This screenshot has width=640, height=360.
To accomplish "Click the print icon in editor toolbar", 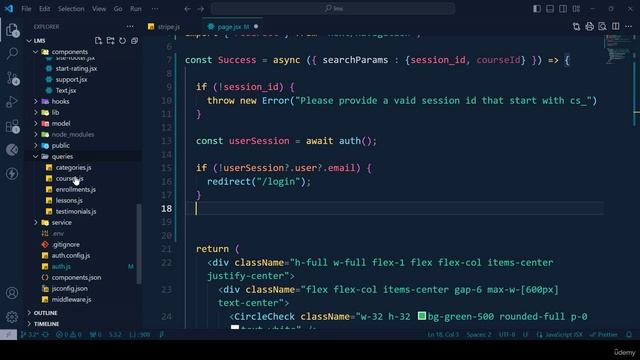I will click(x=589, y=27).
